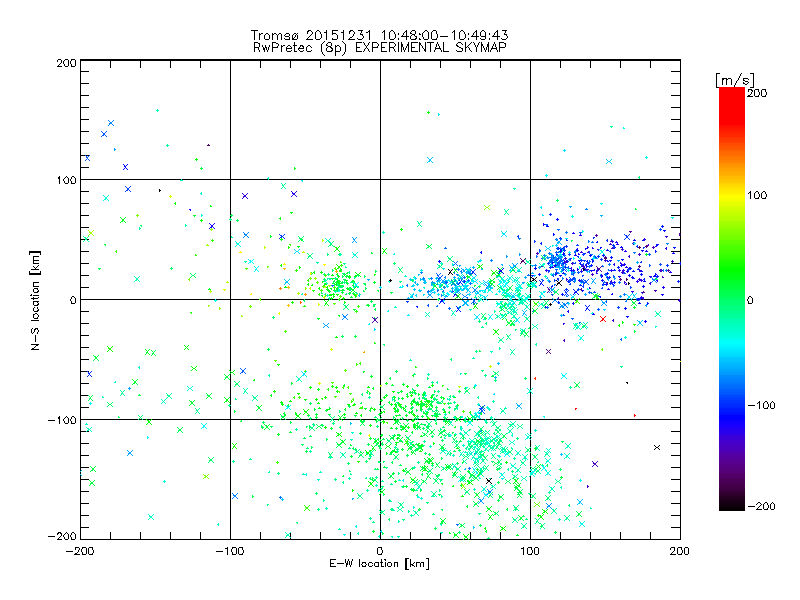Click the plot title 'Tromsø 20151231 10:48:00-10:49:43'
The height and width of the screenshot is (600, 800).
coord(380,35)
